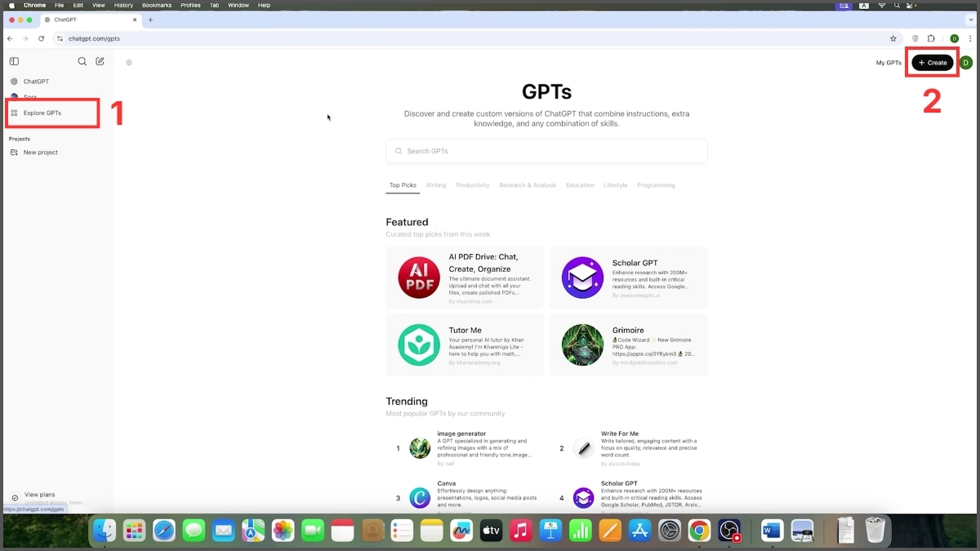This screenshot has width=980, height=551.
Task: Open My GPTs link
Action: coord(889,63)
